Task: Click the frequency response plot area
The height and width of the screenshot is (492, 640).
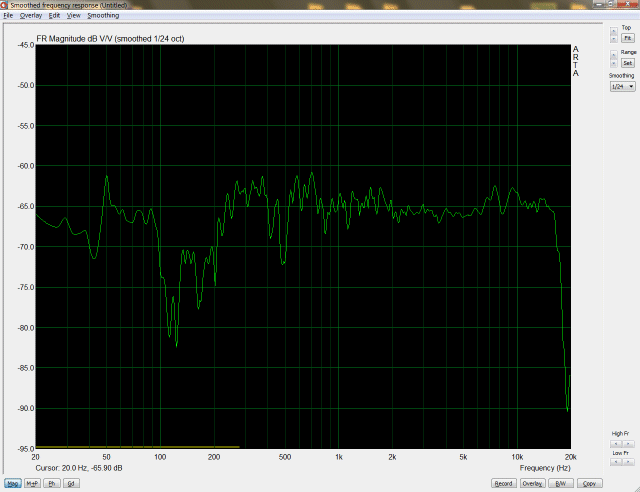Action: (x=303, y=247)
